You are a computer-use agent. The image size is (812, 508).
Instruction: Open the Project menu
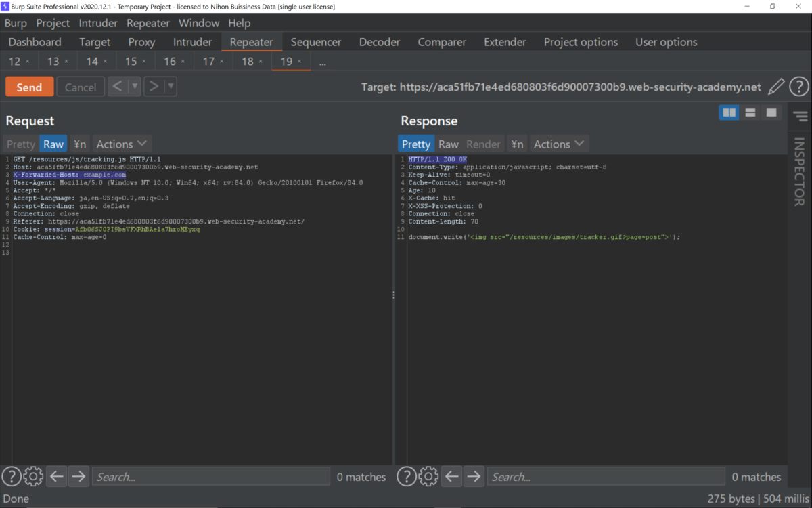tap(53, 23)
